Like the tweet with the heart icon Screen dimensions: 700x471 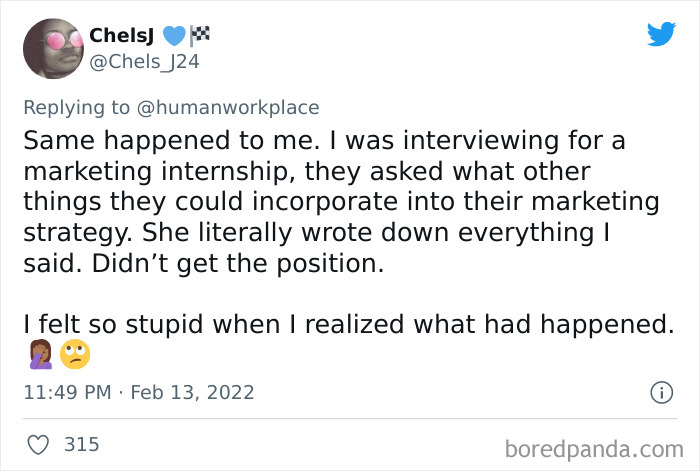click(x=39, y=444)
